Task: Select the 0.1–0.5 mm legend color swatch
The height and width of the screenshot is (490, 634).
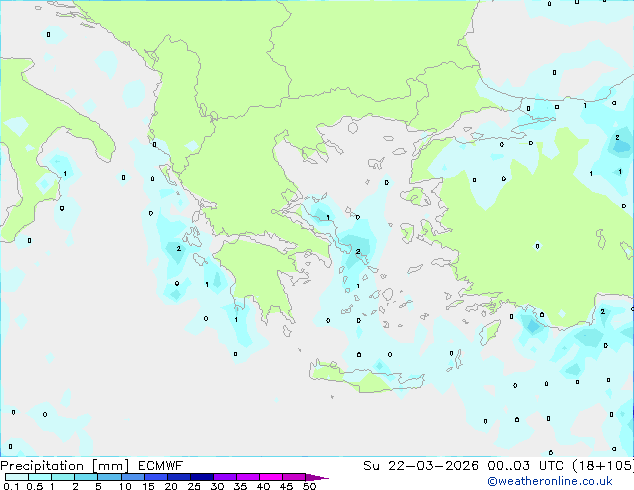Action: point(17,477)
